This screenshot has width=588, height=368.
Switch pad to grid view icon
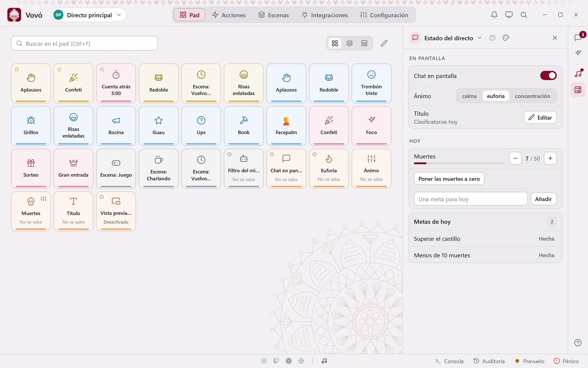pyautogui.click(x=335, y=43)
